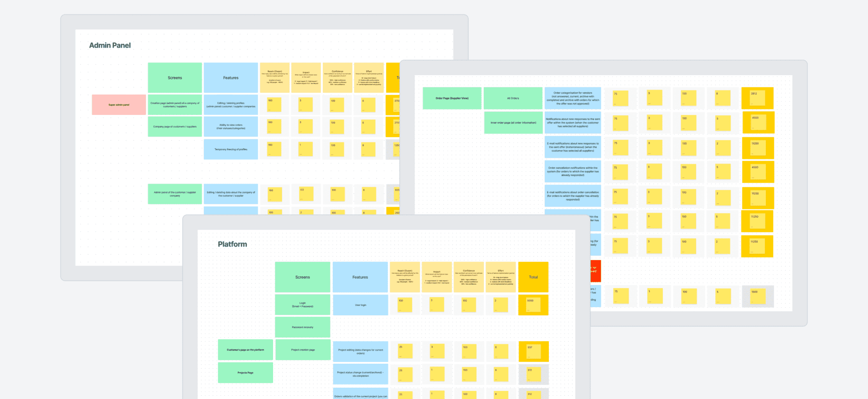
Task: Select the "Admin Panel" board title
Action: 110,45
